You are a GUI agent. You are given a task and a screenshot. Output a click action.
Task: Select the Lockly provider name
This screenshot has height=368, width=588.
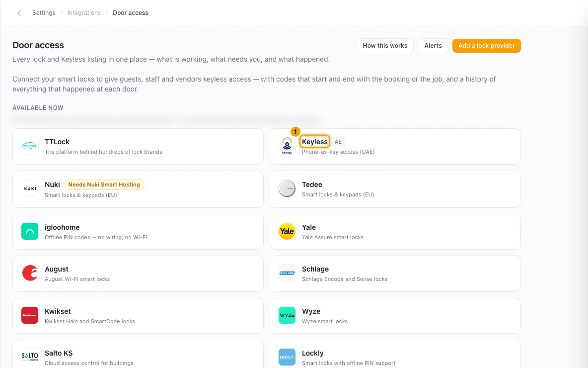pos(313,353)
